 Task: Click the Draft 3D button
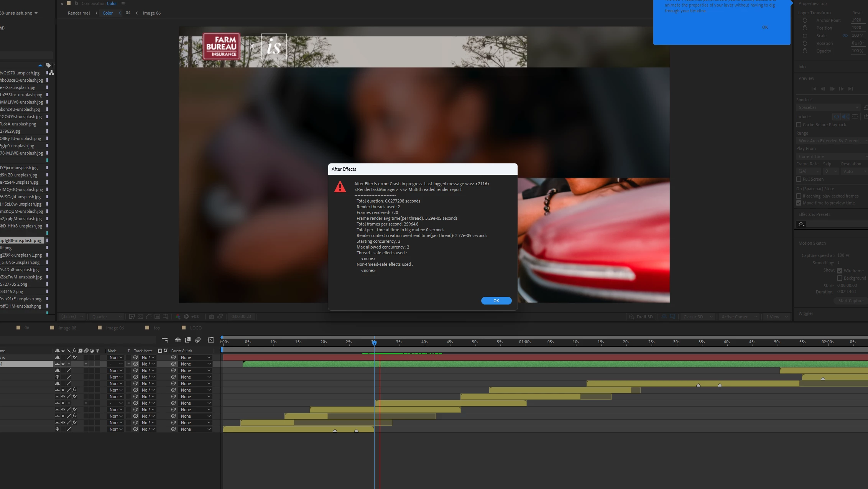point(640,317)
